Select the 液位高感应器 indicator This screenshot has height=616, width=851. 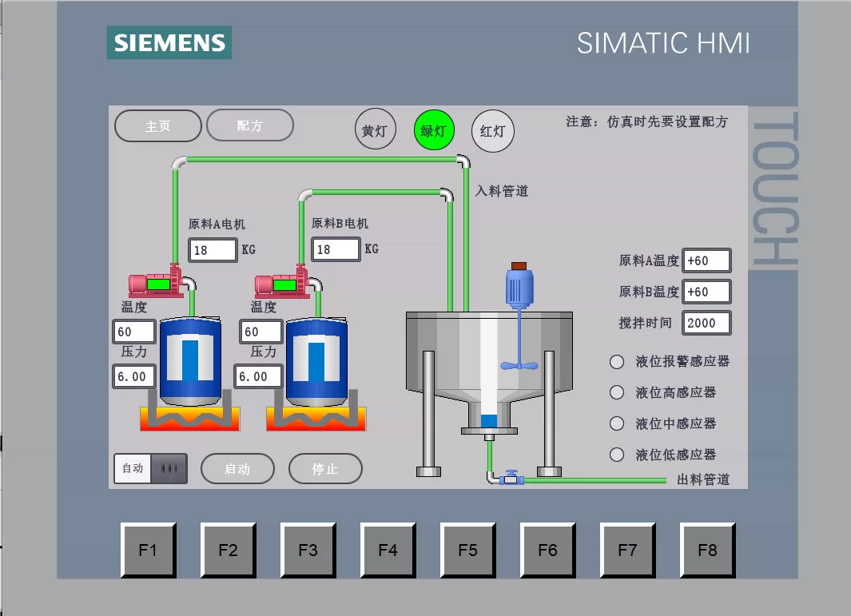tap(617, 392)
